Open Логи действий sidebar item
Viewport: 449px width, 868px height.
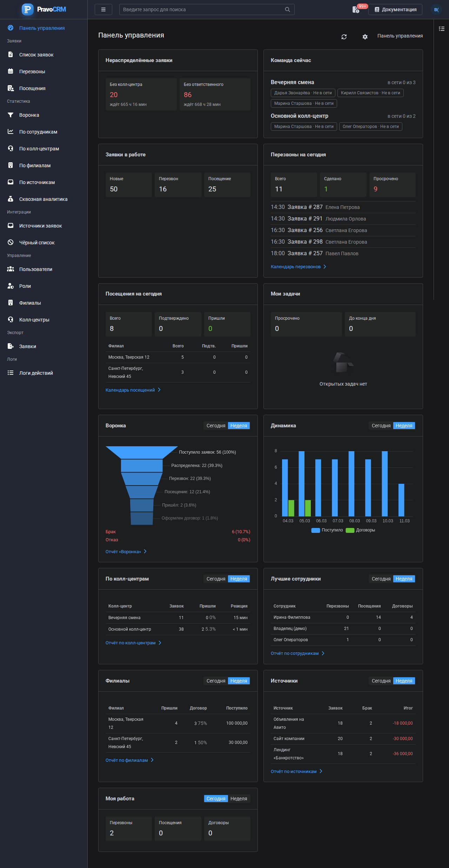(x=43, y=373)
